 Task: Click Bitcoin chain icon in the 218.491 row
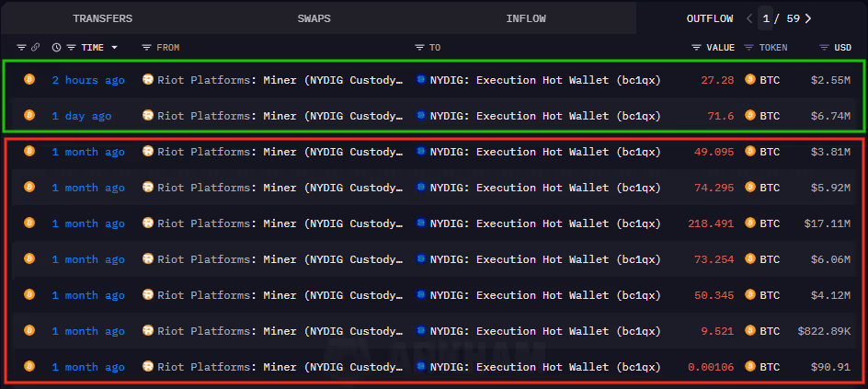click(29, 223)
